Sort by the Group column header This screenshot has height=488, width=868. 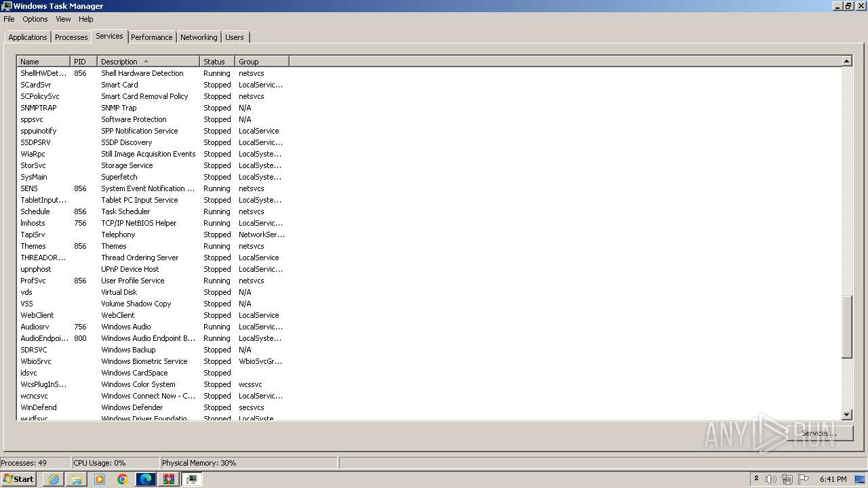pos(262,62)
